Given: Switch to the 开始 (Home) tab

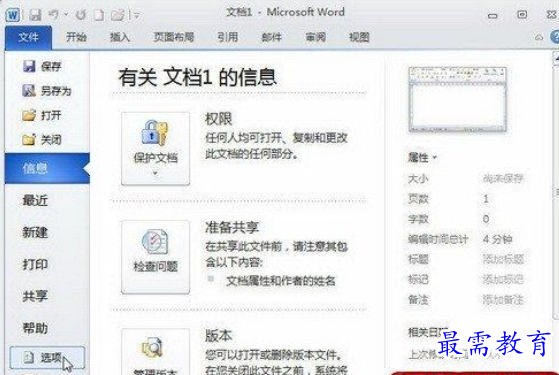Looking at the screenshot, I should 76,37.
